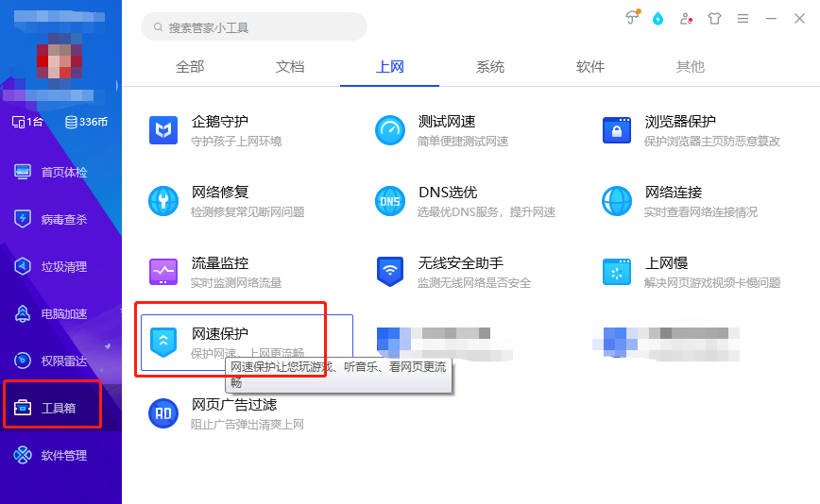820x504 pixels.
Task: Click the 监测无线网络是否安全 description
Action: click(474, 282)
